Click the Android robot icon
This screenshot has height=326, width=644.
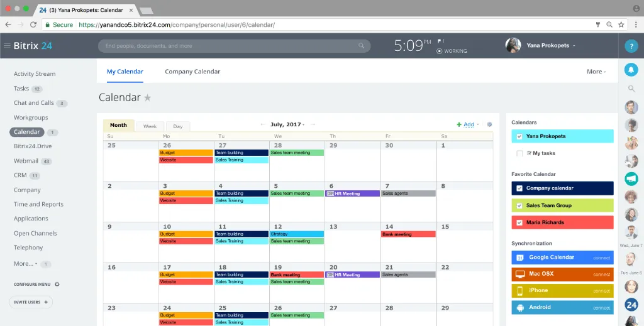tap(520, 308)
